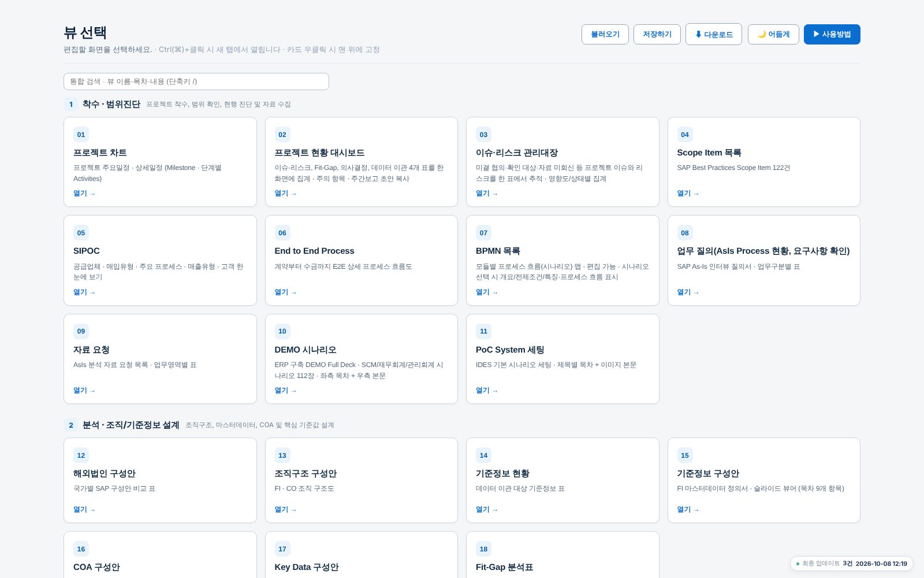
Task: Focus the 통합 검색 search field
Action: pos(196,81)
